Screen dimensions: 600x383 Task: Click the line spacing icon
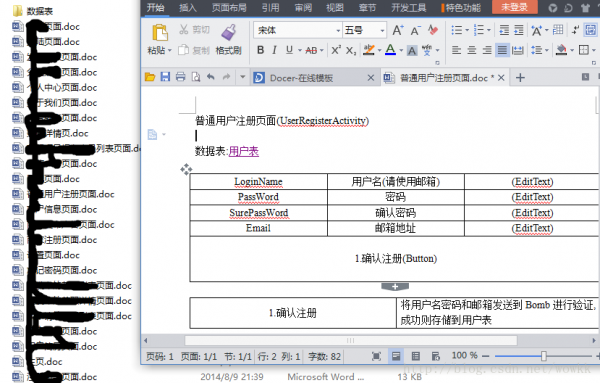[x=536, y=50]
